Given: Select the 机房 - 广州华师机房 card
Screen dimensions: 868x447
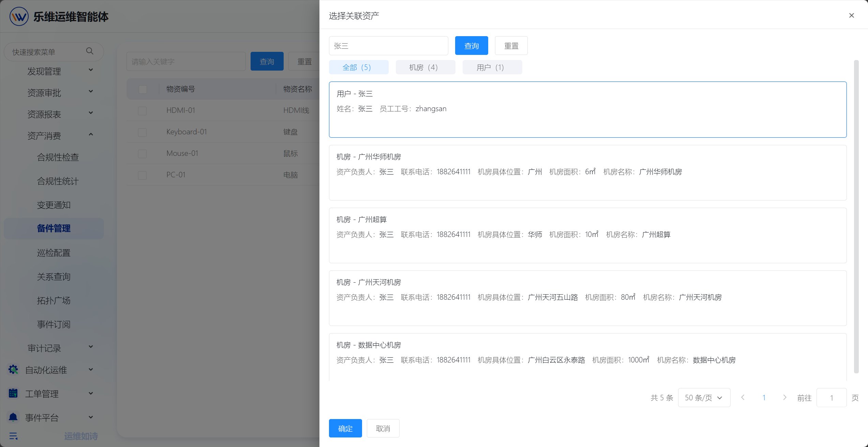Looking at the screenshot, I should (x=588, y=173).
